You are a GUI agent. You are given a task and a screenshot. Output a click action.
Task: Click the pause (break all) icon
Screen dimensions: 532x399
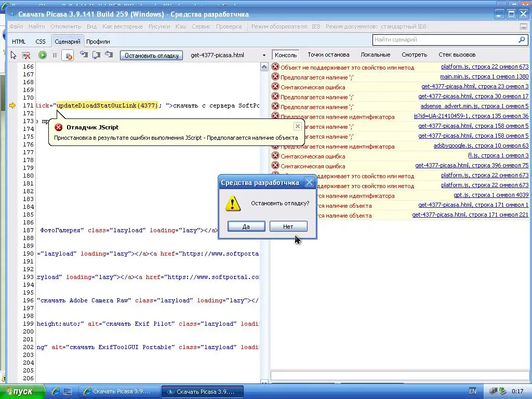(55, 55)
